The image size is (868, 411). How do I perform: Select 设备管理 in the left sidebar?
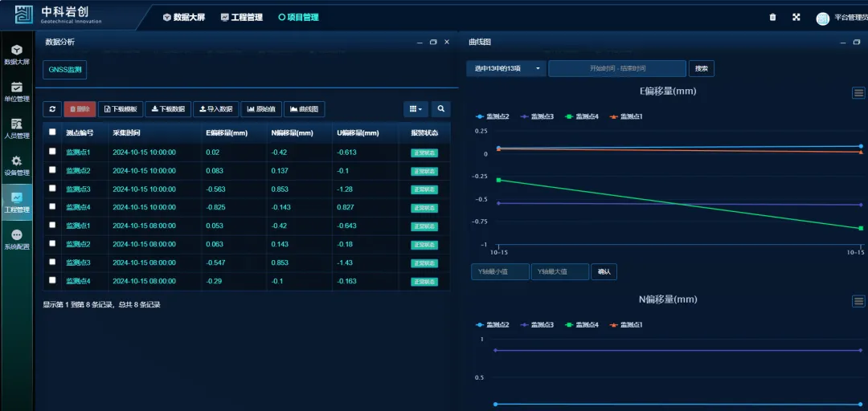17,165
